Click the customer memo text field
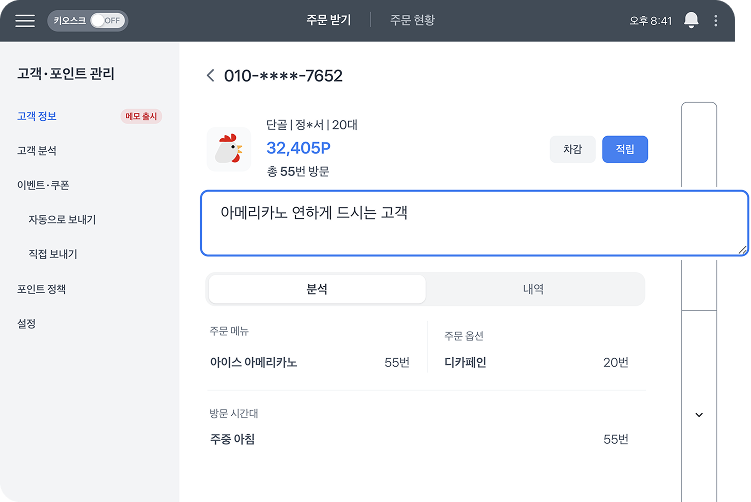 474,223
